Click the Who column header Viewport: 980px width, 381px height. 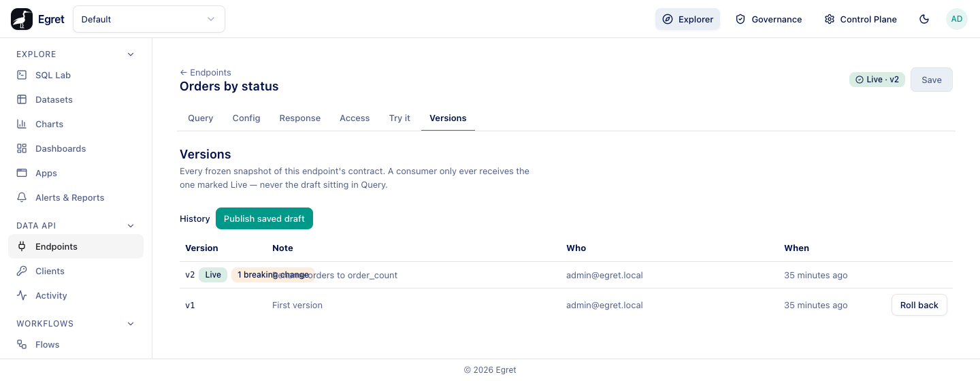(576, 248)
